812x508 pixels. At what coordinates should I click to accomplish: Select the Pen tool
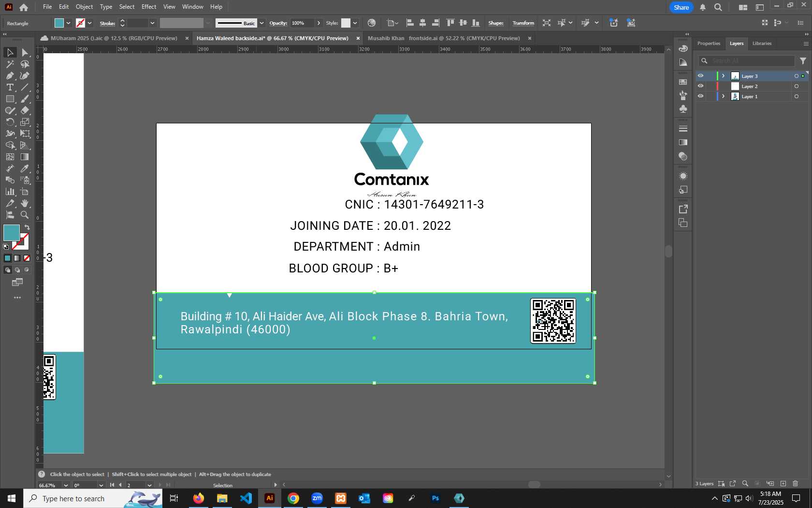tap(10, 75)
